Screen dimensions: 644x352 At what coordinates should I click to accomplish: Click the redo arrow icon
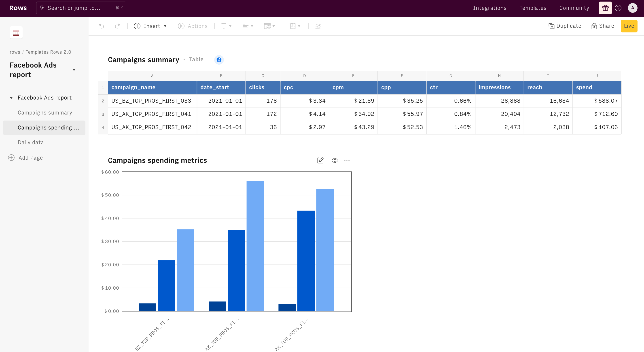[117, 26]
